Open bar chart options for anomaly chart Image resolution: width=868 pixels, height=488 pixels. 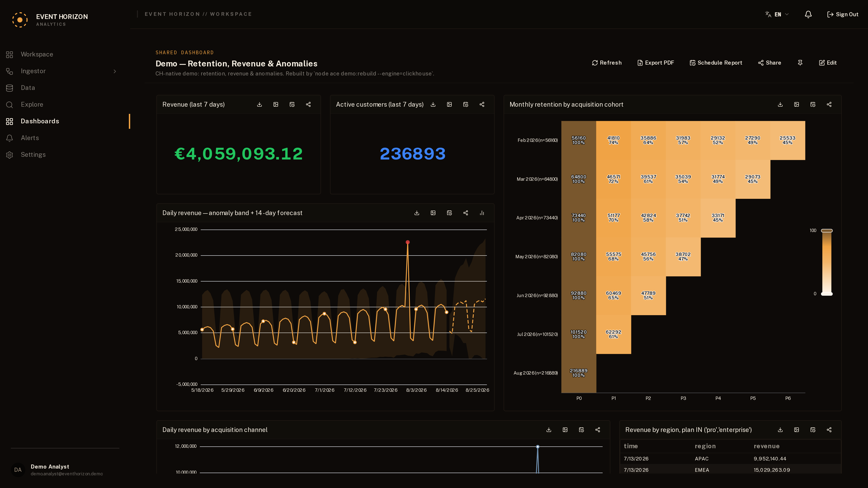click(482, 213)
